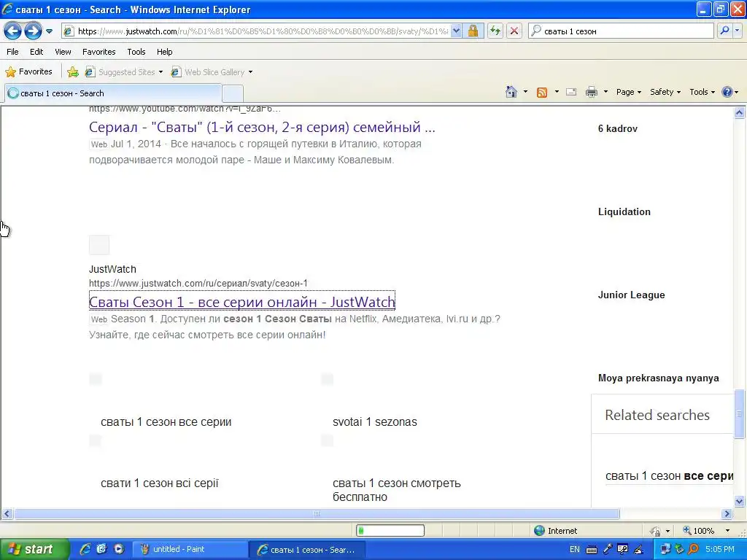
Task: Expand the address bar URL history dropdown
Action: (456, 31)
